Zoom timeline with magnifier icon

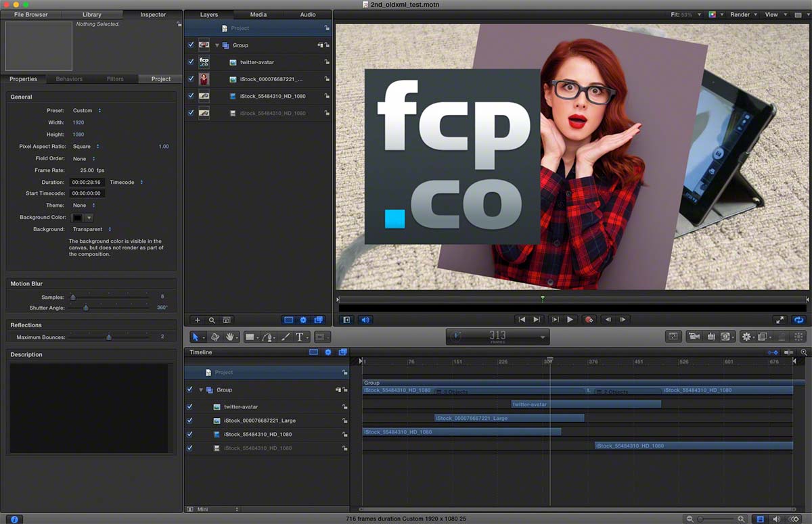804,352
